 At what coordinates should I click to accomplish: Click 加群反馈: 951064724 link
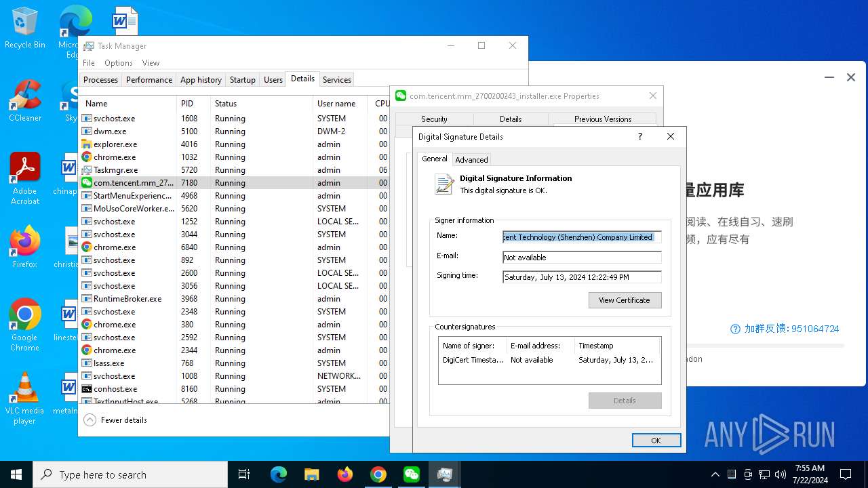[x=791, y=329]
